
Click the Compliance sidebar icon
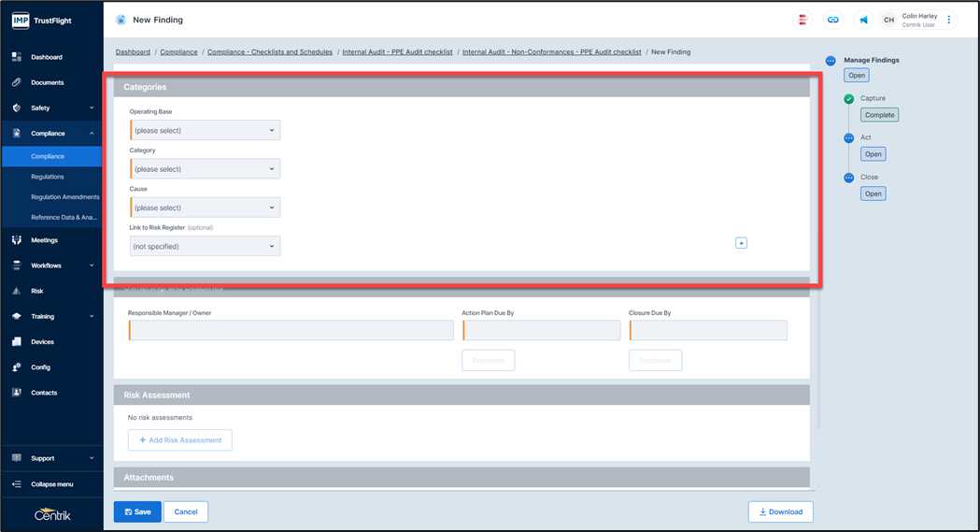coord(17,133)
